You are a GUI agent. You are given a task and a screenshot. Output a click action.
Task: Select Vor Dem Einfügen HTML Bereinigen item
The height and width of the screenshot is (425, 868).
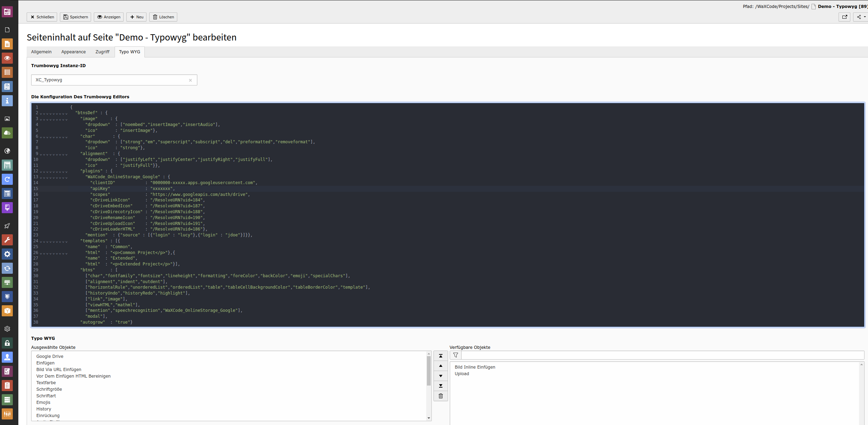(x=73, y=376)
